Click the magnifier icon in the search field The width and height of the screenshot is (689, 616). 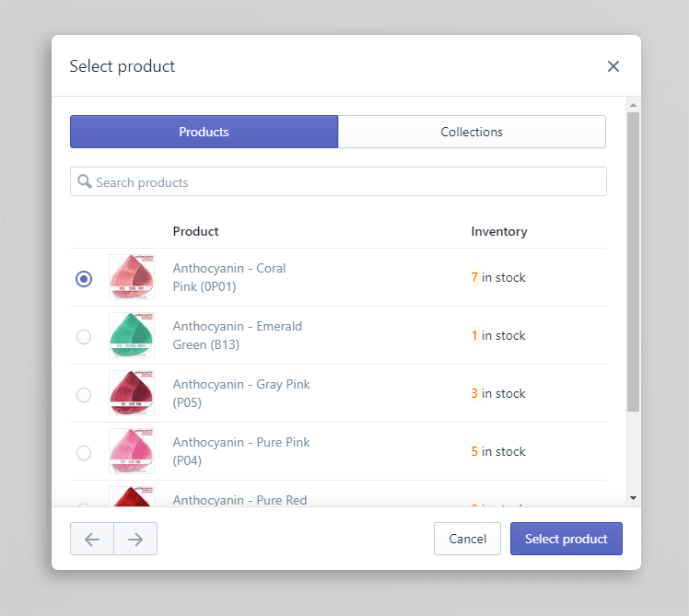85,181
